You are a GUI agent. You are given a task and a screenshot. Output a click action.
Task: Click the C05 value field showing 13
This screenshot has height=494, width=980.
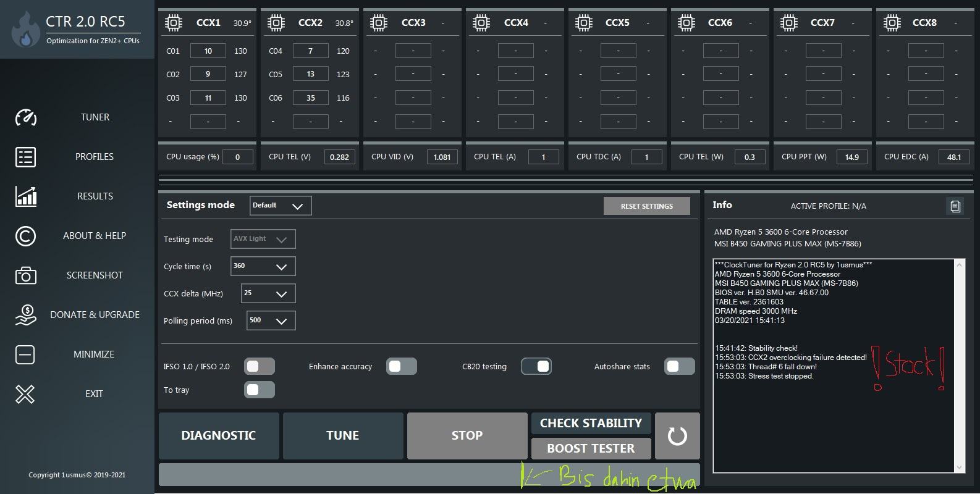[310, 74]
